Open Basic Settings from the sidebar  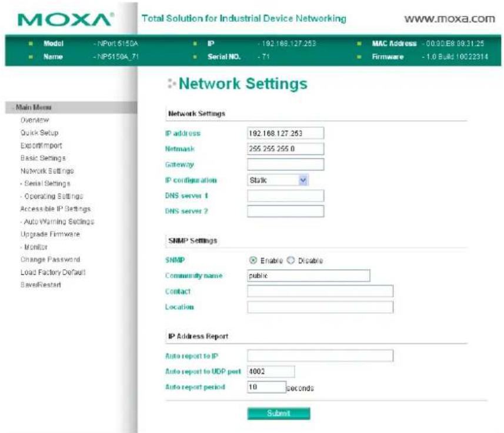coord(43,158)
